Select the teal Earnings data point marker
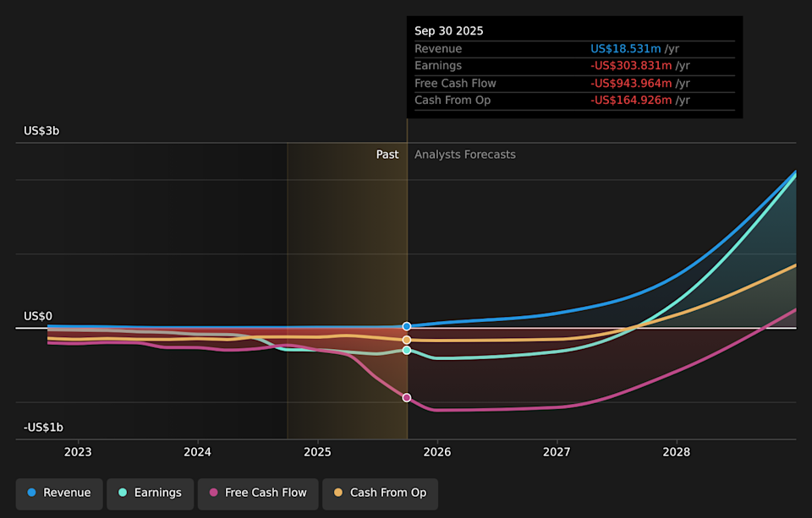This screenshot has width=812, height=518. [407, 350]
